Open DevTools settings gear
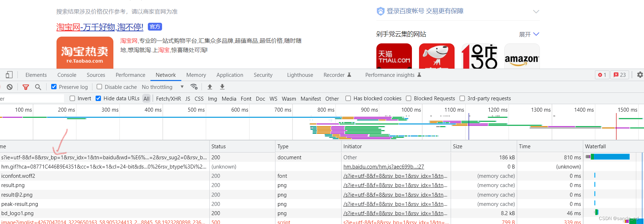The image size is (644, 224). [x=640, y=75]
